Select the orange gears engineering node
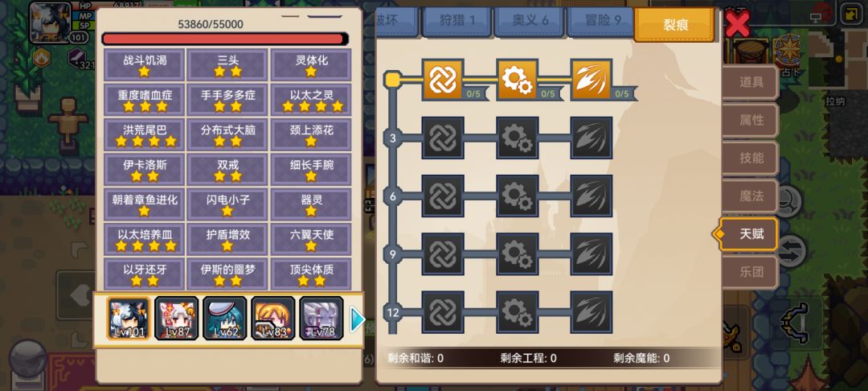 click(x=517, y=80)
